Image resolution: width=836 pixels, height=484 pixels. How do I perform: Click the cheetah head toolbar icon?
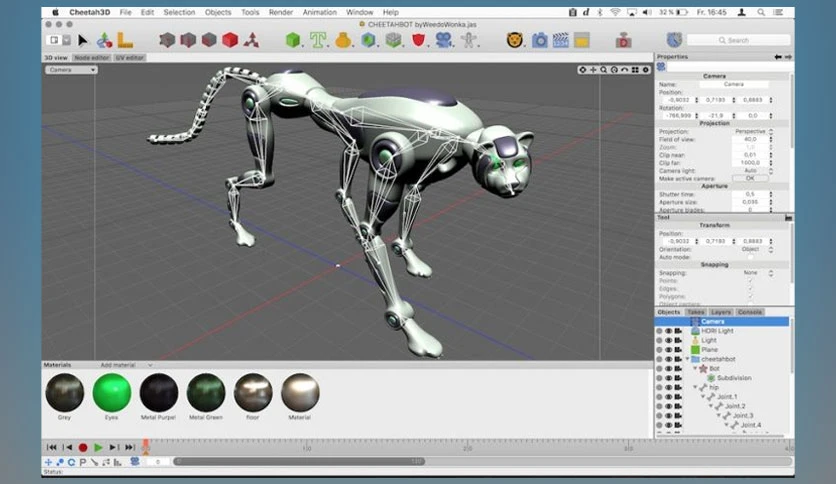click(x=515, y=40)
